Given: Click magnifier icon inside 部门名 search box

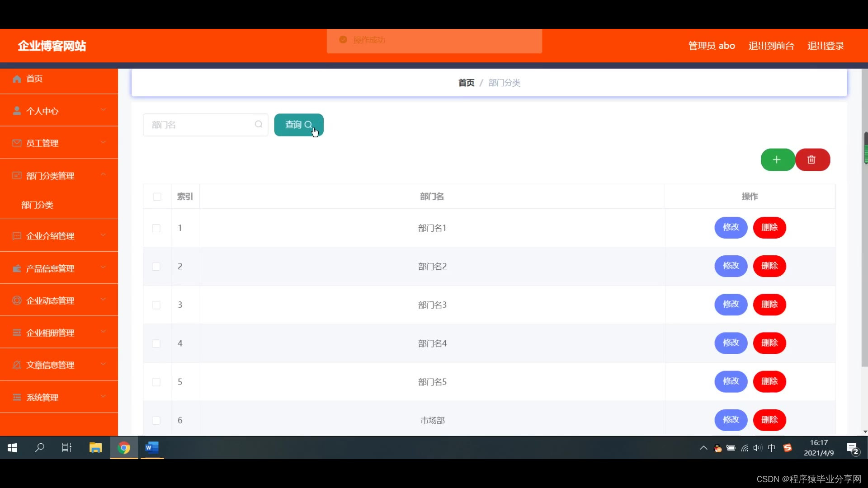Looking at the screenshot, I should pyautogui.click(x=259, y=124).
